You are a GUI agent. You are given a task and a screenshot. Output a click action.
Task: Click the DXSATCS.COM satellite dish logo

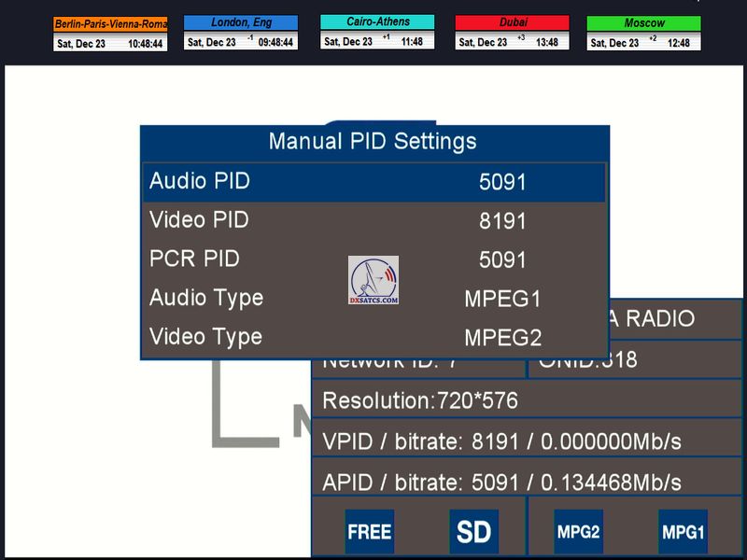[373, 280]
